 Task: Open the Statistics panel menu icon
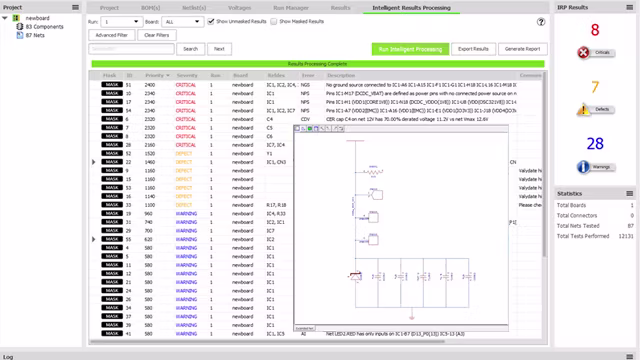tap(629, 193)
